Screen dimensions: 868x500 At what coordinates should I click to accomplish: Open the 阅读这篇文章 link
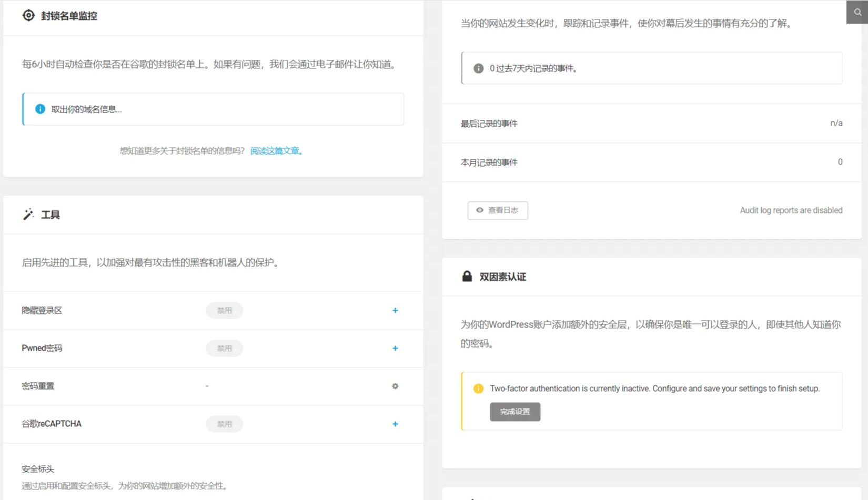pyautogui.click(x=277, y=151)
